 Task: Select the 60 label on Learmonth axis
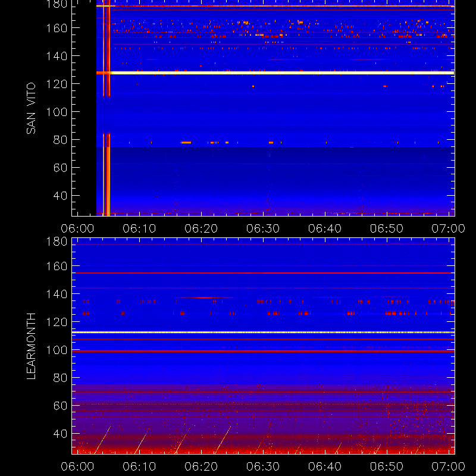60,406
